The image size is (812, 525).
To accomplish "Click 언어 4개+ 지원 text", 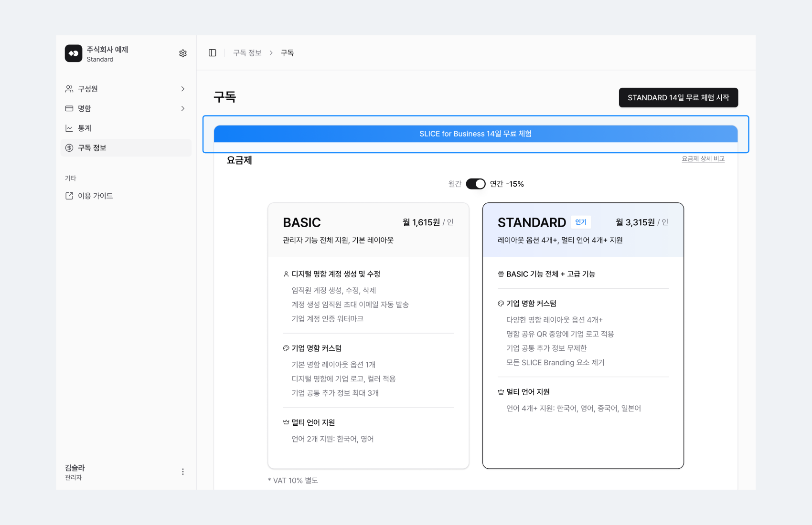I will click(x=574, y=409).
